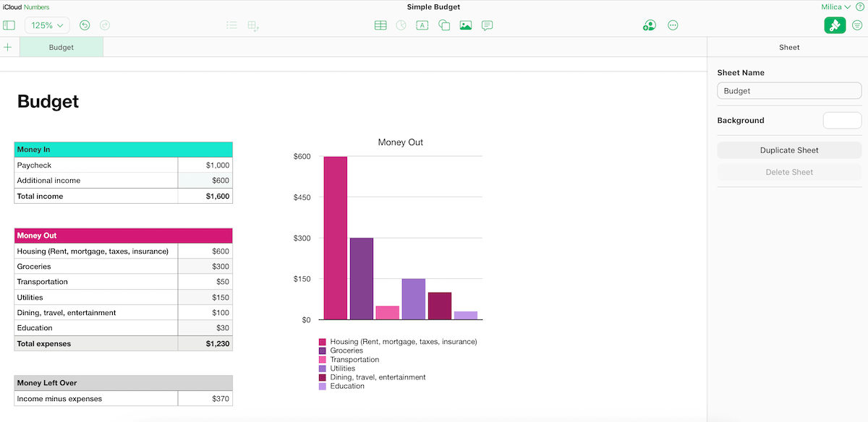Image resolution: width=868 pixels, height=422 pixels.
Task: Insert a table using the Table icon
Action: pyautogui.click(x=380, y=25)
